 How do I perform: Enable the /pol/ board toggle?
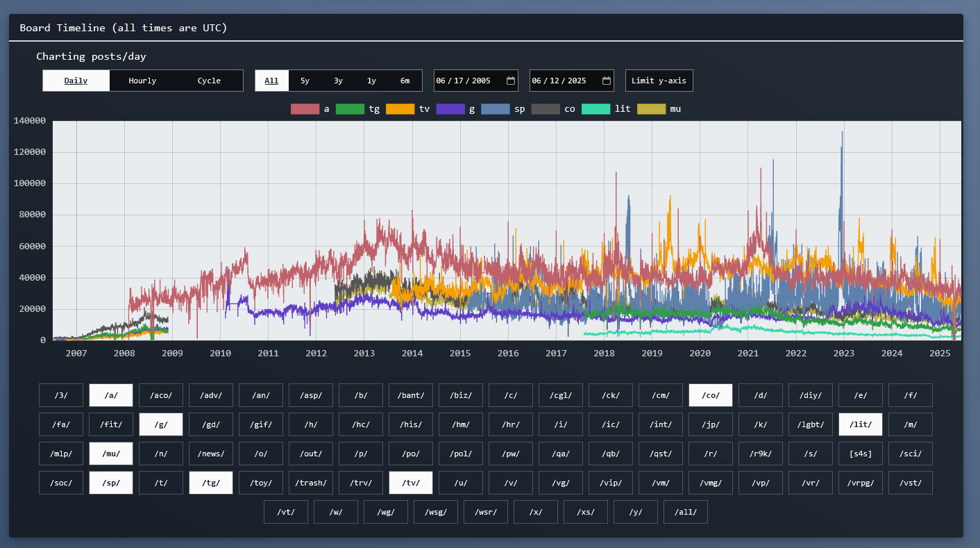[461, 454]
